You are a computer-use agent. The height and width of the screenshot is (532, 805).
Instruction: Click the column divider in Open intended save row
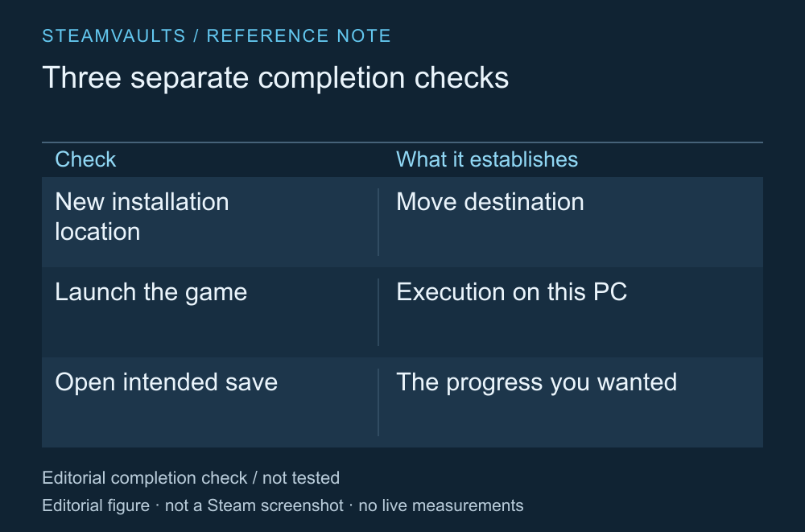(x=378, y=402)
